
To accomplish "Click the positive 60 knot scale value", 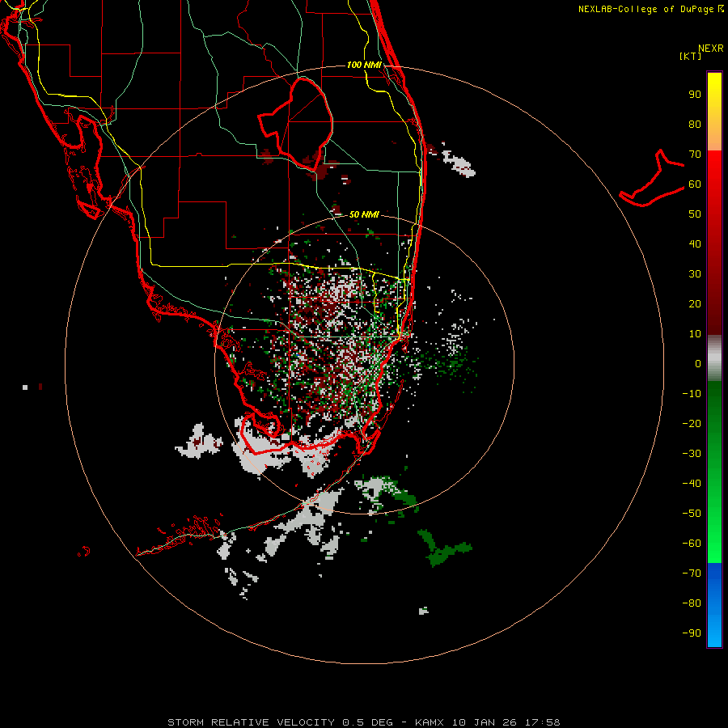I will tap(695, 184).
